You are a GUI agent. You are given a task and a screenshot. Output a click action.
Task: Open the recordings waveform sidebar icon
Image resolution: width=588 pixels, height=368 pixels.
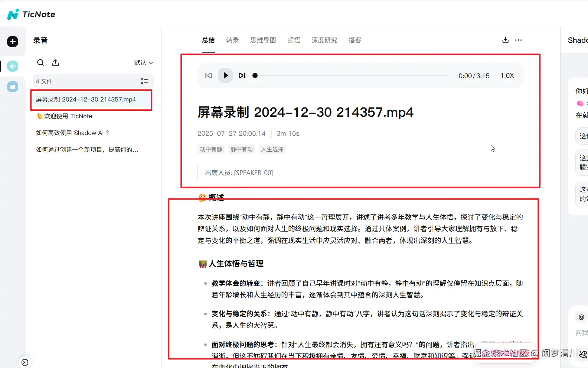13,67
